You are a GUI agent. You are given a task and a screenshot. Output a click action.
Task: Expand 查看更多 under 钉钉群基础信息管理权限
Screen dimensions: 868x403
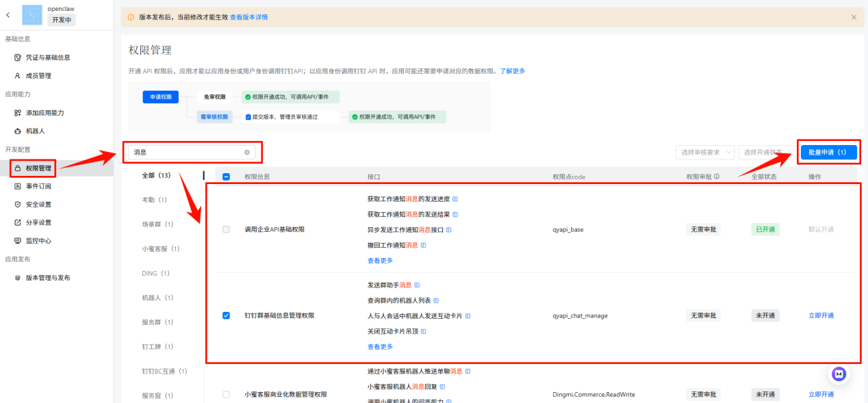(380, 347)
